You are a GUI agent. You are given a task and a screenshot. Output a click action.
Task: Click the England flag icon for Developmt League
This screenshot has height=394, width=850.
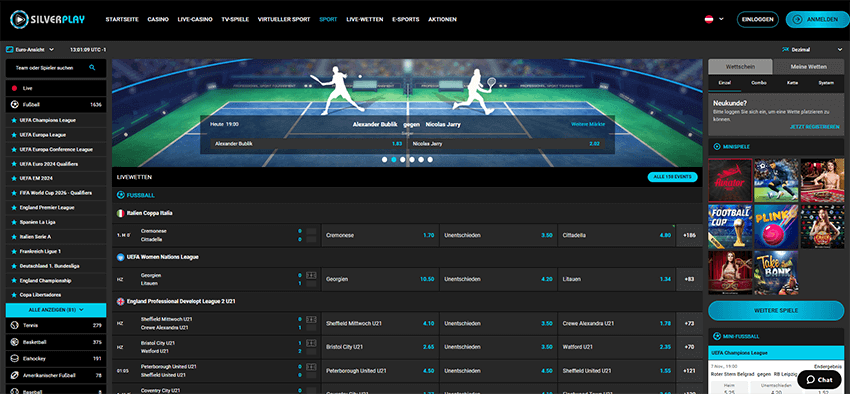click(121, 301)
